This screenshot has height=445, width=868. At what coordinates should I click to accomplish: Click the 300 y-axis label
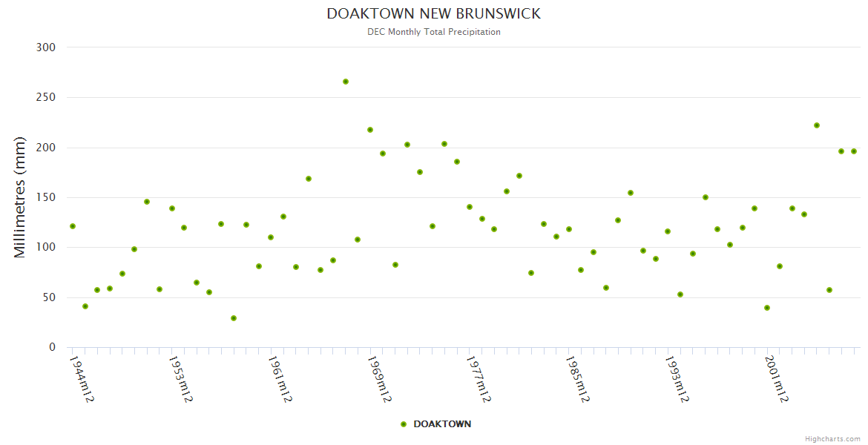pos(46,47)
